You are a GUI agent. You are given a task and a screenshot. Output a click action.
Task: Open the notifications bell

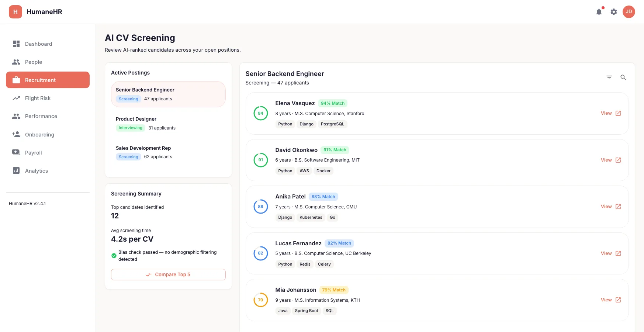[x=599, y=12]
